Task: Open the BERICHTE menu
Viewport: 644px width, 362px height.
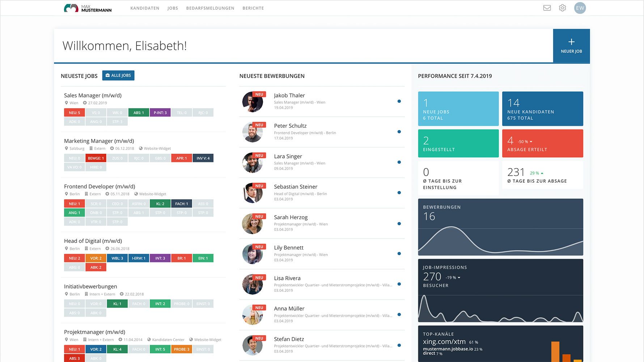Action: (x=253, y=8)
